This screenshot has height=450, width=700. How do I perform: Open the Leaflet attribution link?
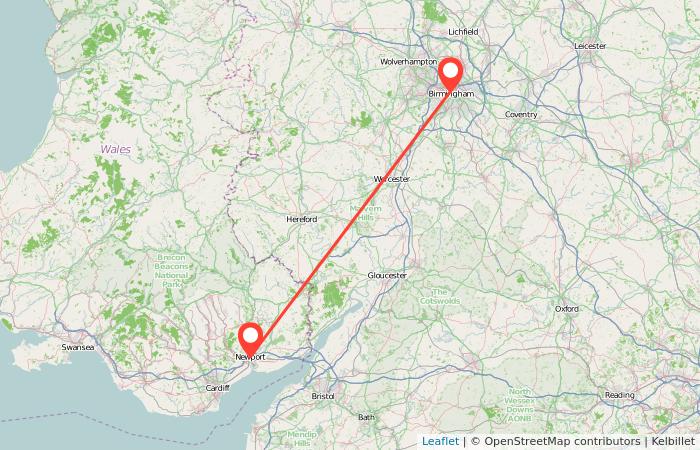coord(440,442)
